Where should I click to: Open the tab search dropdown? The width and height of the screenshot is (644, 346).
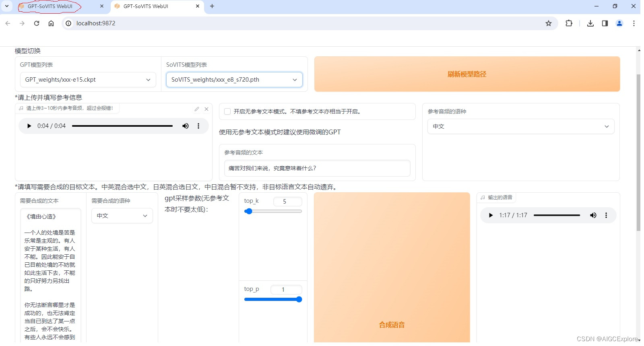[7, 6]
